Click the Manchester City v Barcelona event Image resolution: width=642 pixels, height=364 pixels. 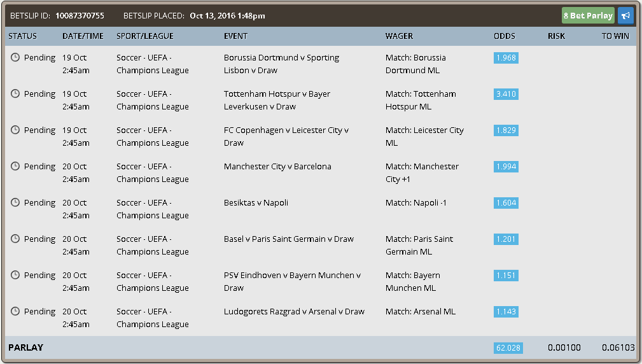pos(277,166)
